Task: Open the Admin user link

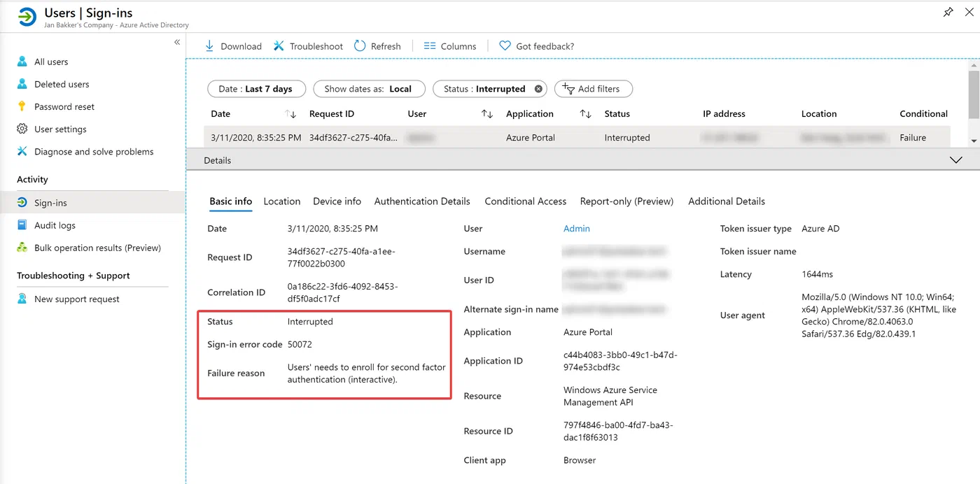Action: [x=577, y=229]
